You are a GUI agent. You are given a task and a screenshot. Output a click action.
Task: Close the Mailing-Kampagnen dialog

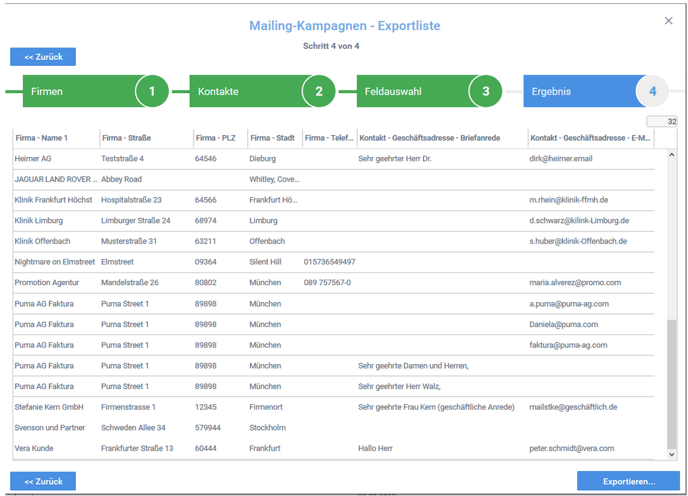coord(669,21)
